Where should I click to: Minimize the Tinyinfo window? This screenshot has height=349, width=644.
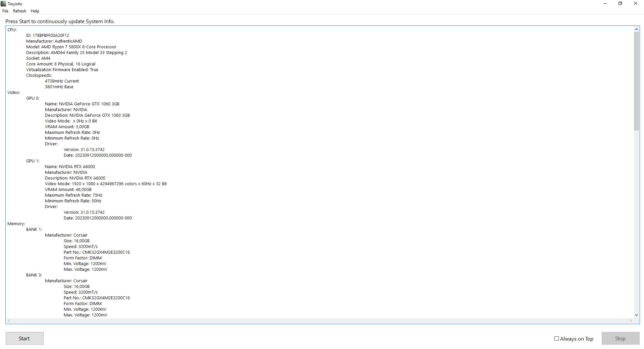(605, 4)
